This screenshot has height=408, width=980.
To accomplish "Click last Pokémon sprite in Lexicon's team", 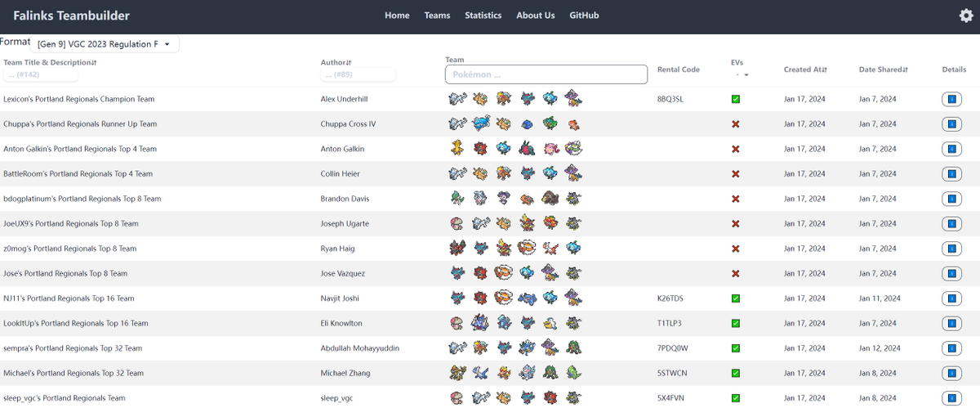I will pyautogui.click(x=574, y=99).
